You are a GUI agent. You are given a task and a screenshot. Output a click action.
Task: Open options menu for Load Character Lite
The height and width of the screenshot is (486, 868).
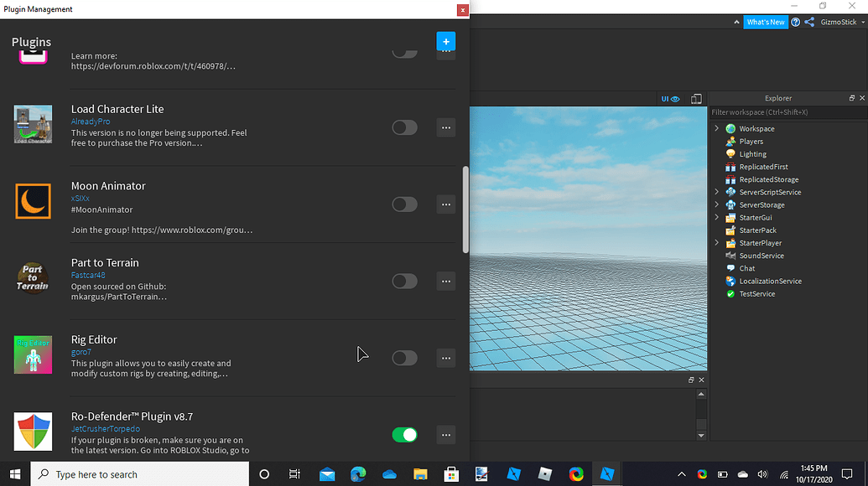(445, 127)
